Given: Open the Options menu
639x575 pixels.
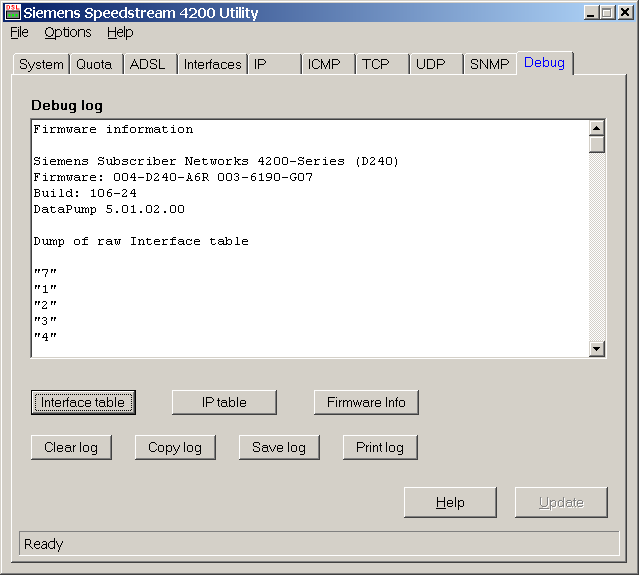Looking at the screenshot, I should tap(68, 32).
